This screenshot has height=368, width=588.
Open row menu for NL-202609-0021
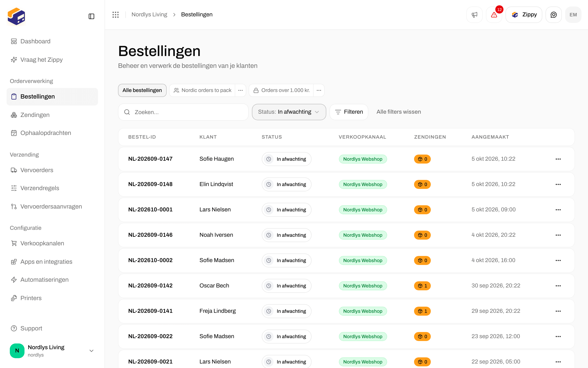tap(558, 362)
